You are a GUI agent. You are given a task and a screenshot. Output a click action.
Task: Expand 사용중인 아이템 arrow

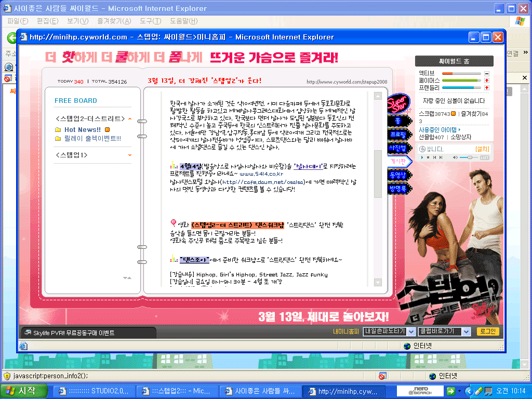pos(459,129)
